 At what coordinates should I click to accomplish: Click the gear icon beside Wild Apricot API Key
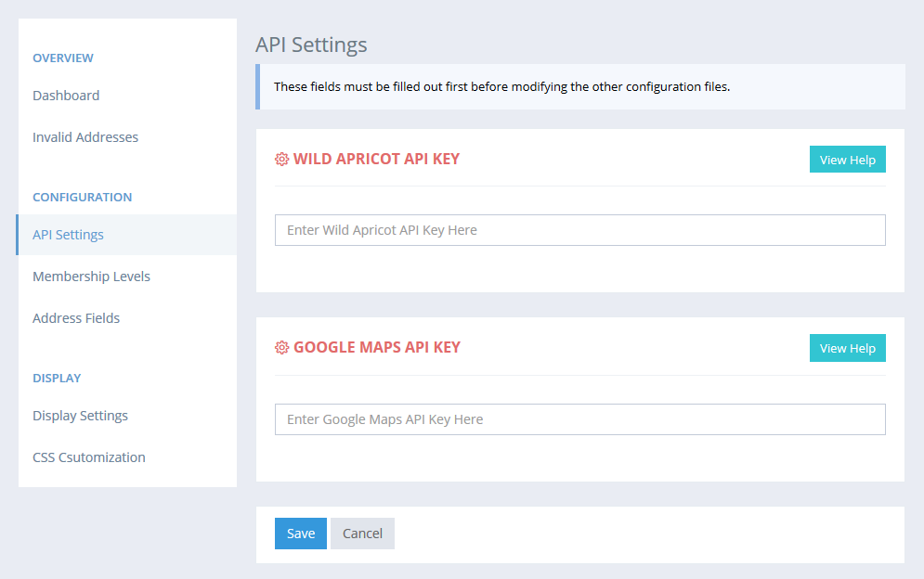(x=282, y=159)
